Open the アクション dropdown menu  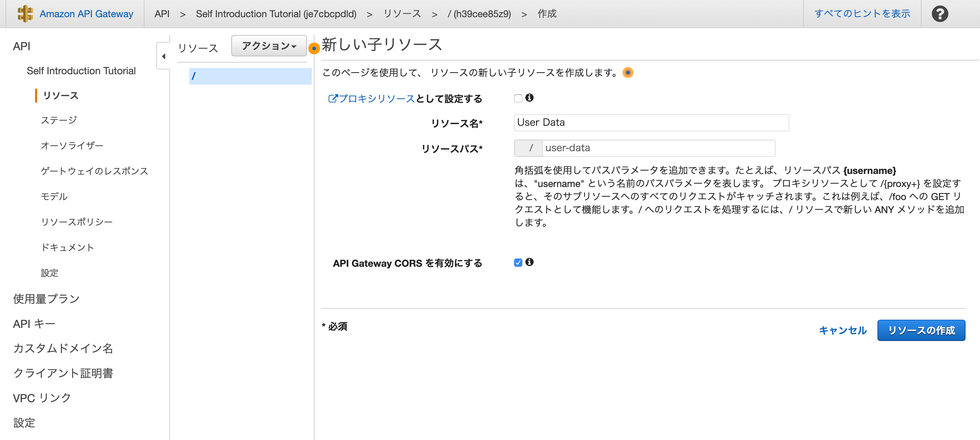269,46
